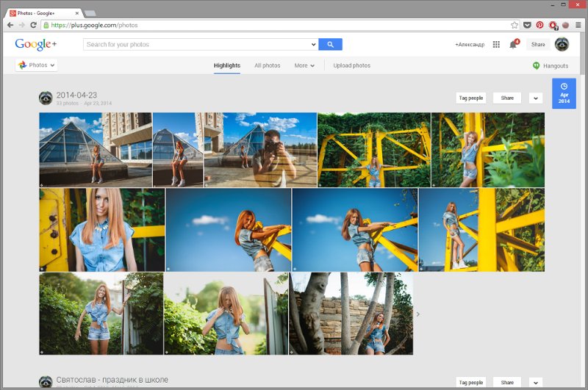The width and height of the screenshot is (588, 390).
Task: Click the browser address bar URL
Action: tap(94, 25)
